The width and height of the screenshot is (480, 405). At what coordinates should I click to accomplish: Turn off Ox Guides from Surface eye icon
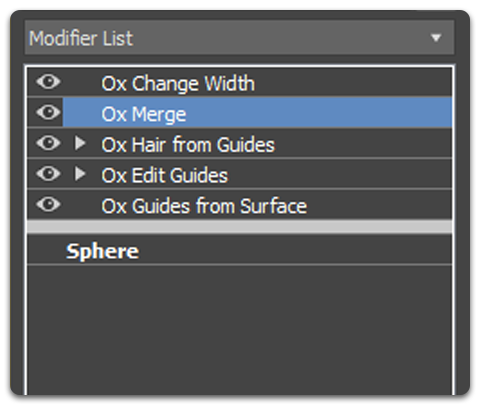click(48, 204)
